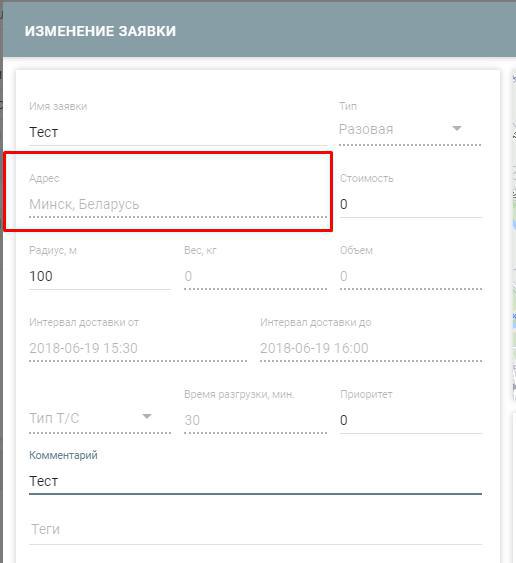
Task: Click the Вес, кг field
Action: pos(255,276)
